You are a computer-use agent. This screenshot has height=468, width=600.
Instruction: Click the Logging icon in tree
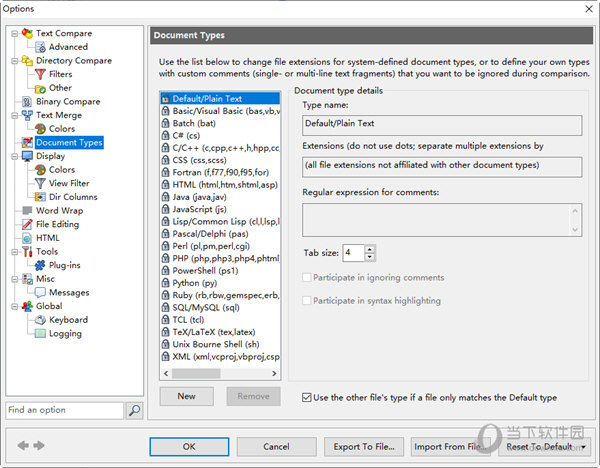click(40, 334)
